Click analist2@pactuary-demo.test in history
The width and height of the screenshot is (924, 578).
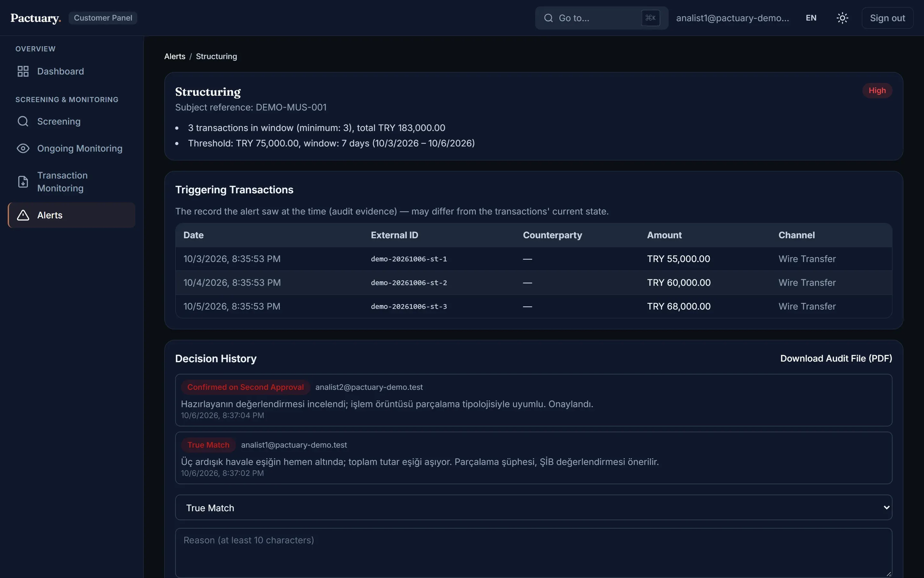369,387
